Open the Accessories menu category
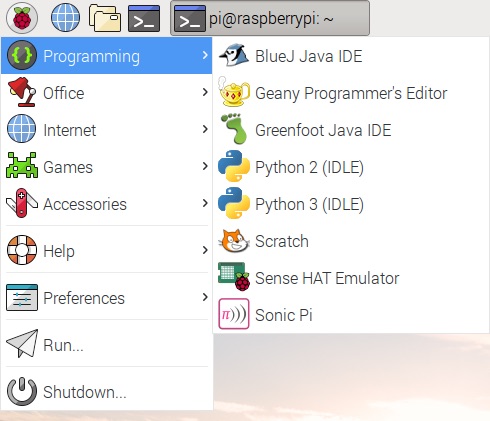Viewport: 490px width, 421px height. tap(107, 203)
